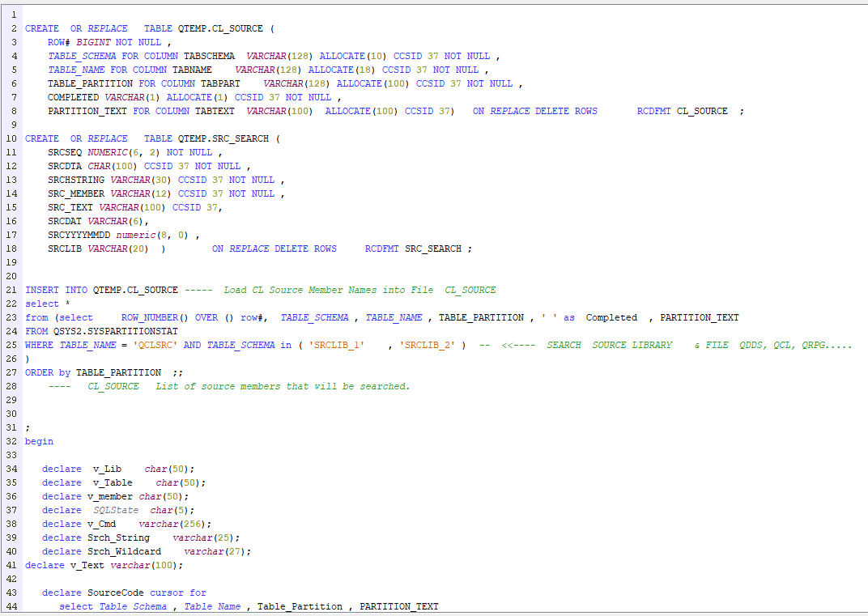Click line number 10 in the gutter
The image size is (868, 616).
click(x=11, y=138)
